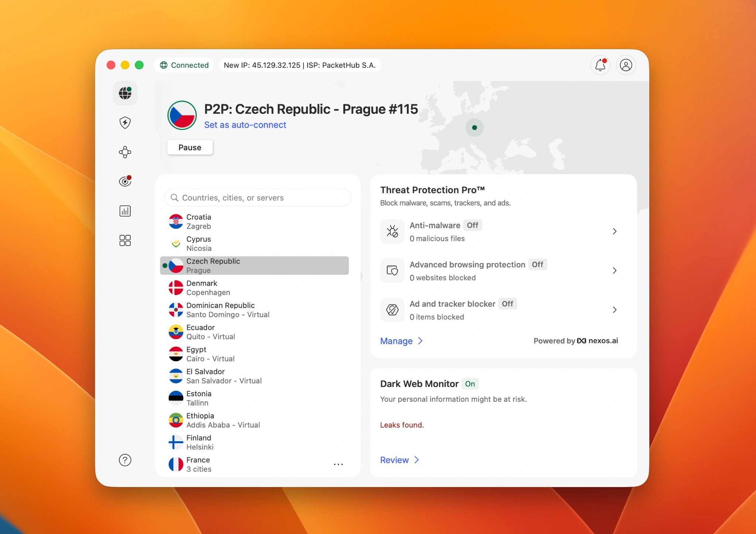Select the Threat Protection shield icon
The height and width of the screenshot is (534, 756).
(x=125, y=123)
